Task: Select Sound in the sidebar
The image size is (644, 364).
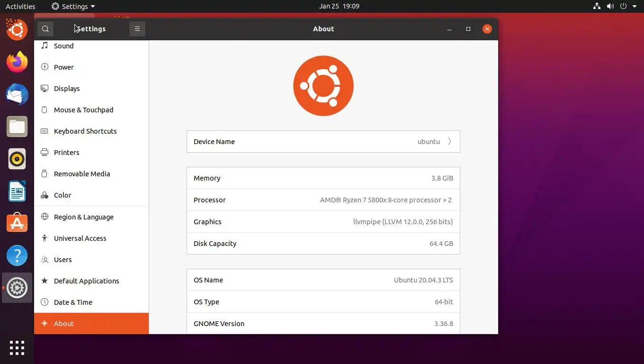Action: tap(91, 45)
